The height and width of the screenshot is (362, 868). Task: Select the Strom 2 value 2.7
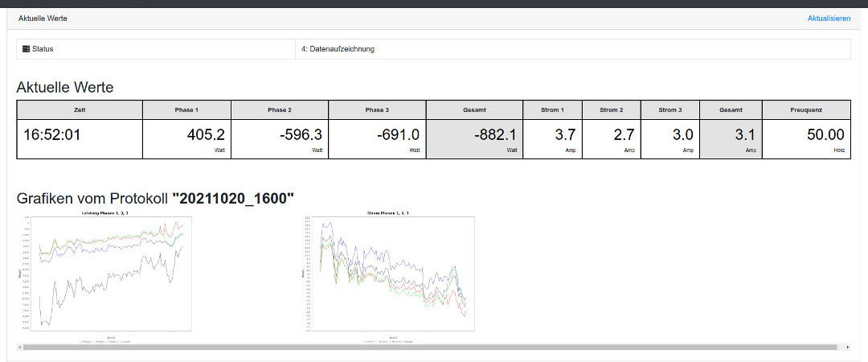pos(624,135)
